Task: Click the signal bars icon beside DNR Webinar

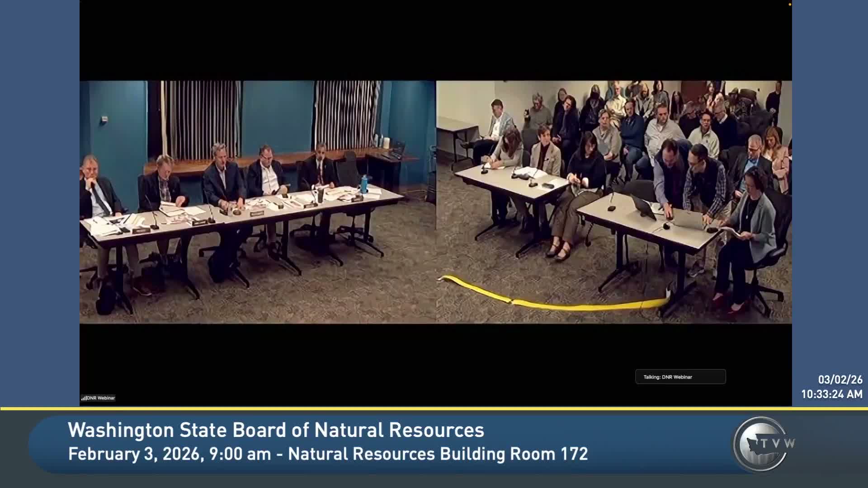Action: click(x=84, y=398)
